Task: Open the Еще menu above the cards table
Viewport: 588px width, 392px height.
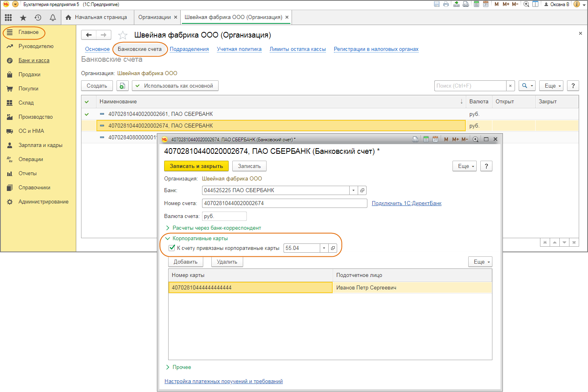Action: (480, 262)
